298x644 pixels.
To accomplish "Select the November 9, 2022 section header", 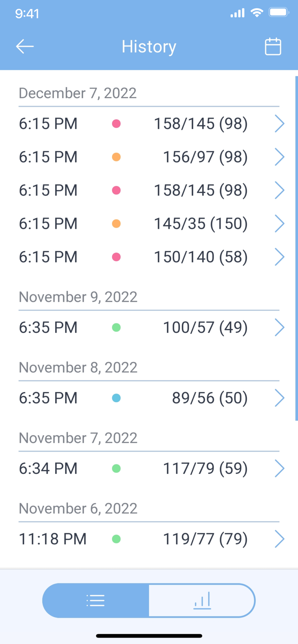I will (x=78, y=297).
